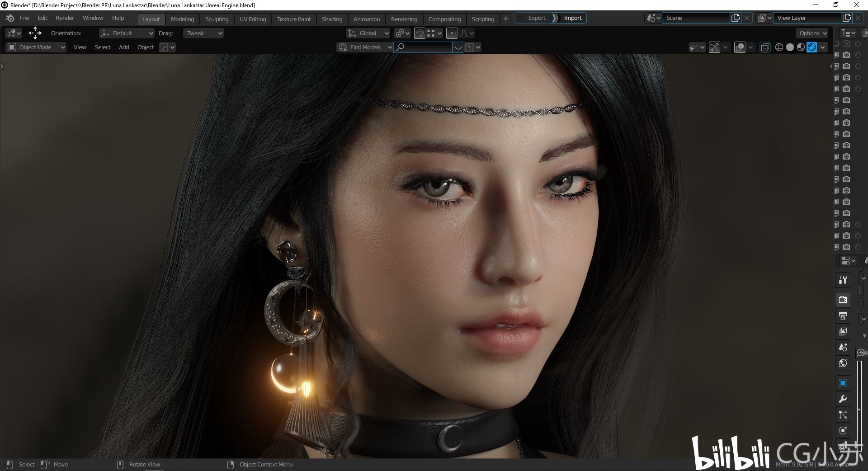
Task: Open the Object properties tab
Action: pyautogui.click(x=843, y=383)
